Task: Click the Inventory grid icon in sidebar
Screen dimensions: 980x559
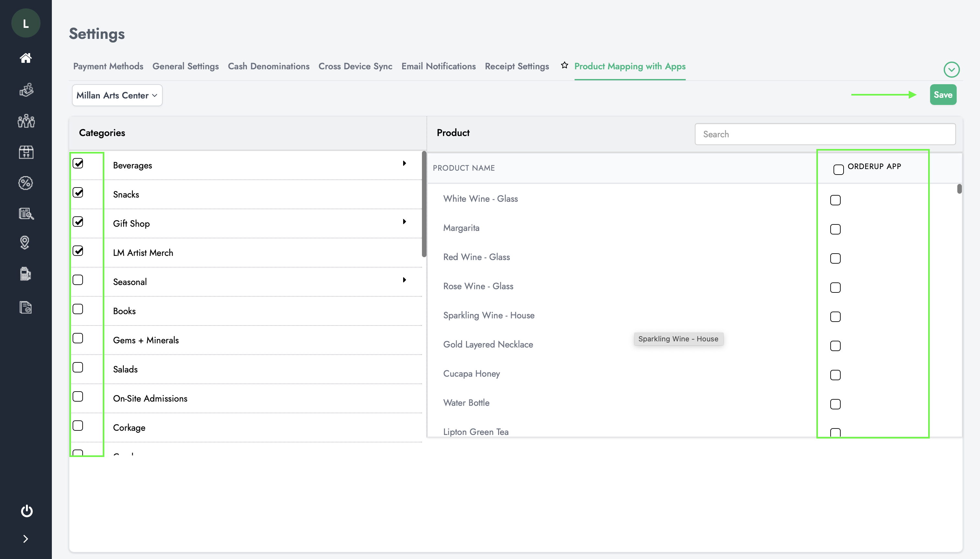Action: pyautogui.click(x=26, y=151)
